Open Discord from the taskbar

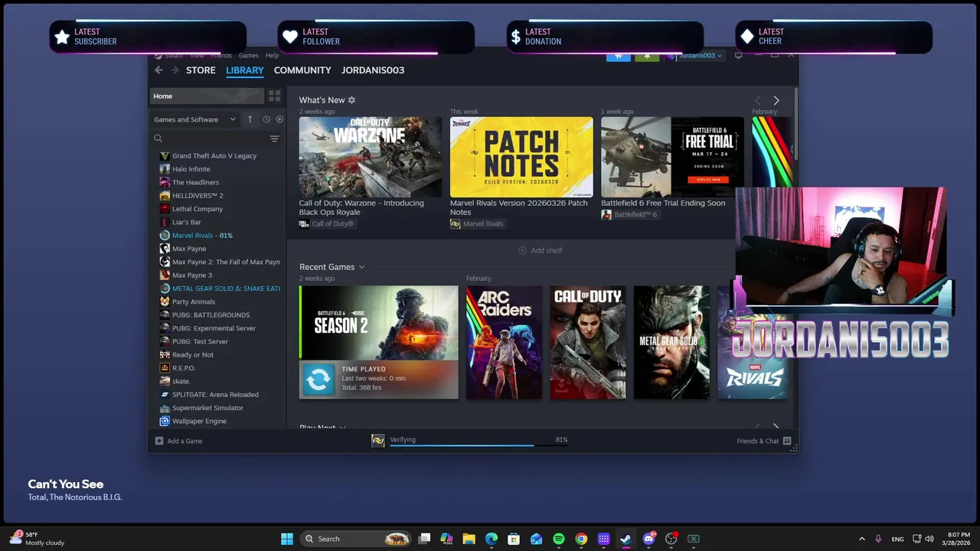point(649,539)
